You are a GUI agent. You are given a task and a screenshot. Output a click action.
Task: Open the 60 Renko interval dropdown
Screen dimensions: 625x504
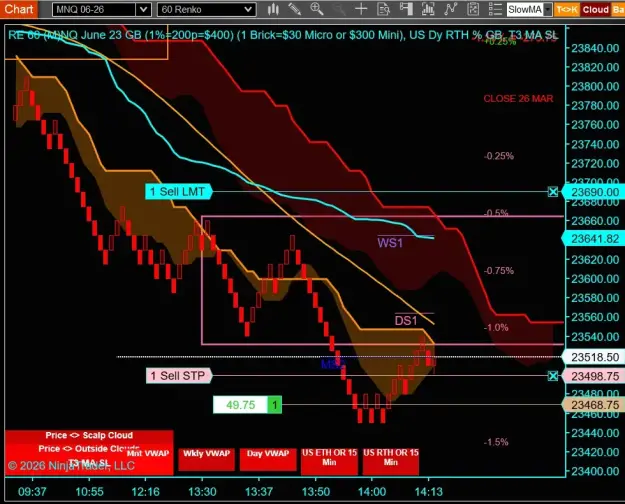[248, 10]
